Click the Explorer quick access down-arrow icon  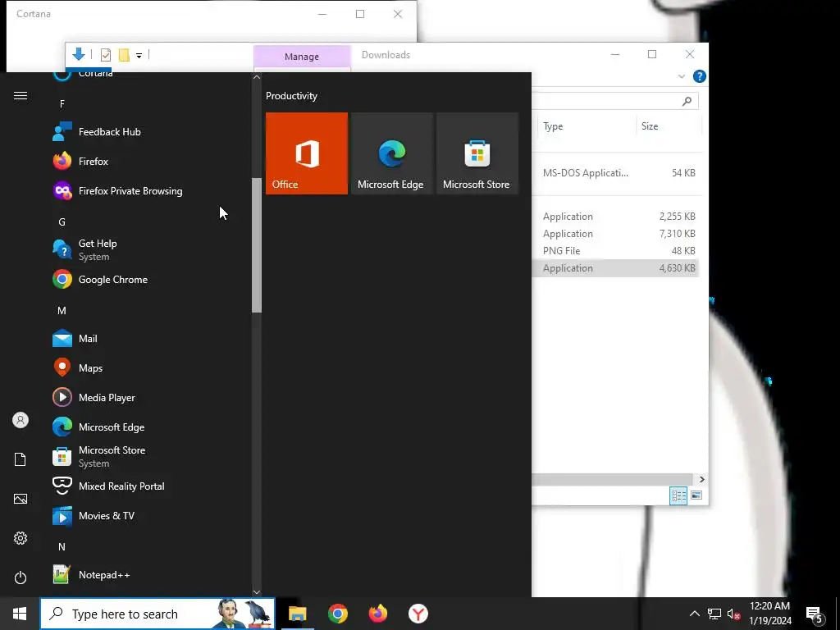click(79, 54)
